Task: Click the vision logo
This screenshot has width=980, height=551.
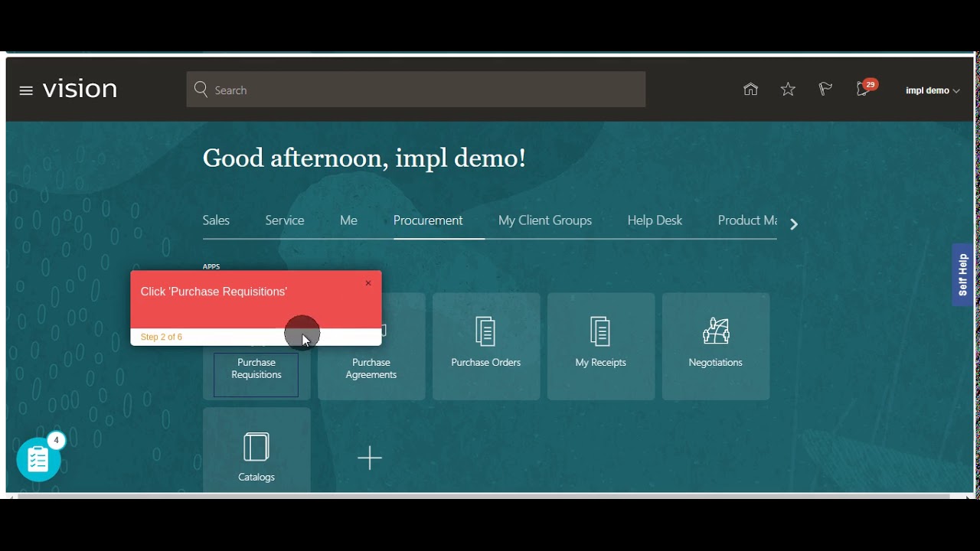Action: point(80,90)
